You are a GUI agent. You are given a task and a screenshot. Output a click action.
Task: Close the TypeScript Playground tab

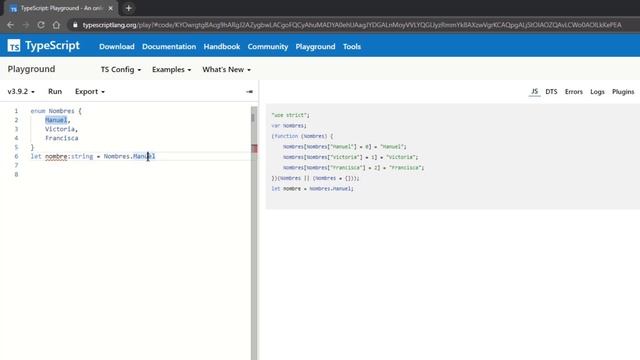click(110, 8)
